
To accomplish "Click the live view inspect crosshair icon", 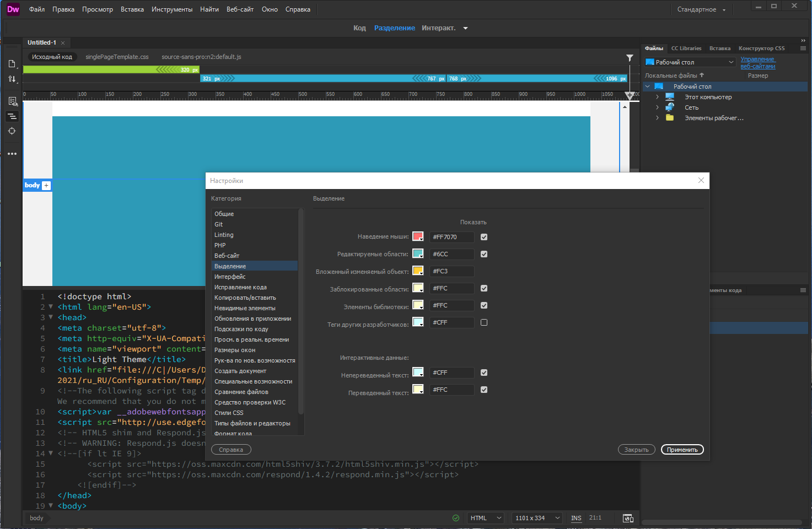I will [x=12, y=131].
